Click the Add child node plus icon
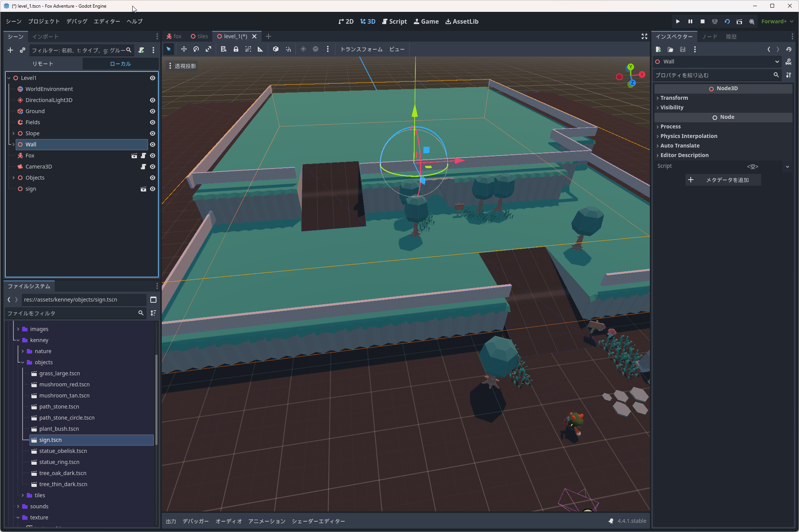Image resolution: width=799 pixels, height=532 pixels. 10,50
